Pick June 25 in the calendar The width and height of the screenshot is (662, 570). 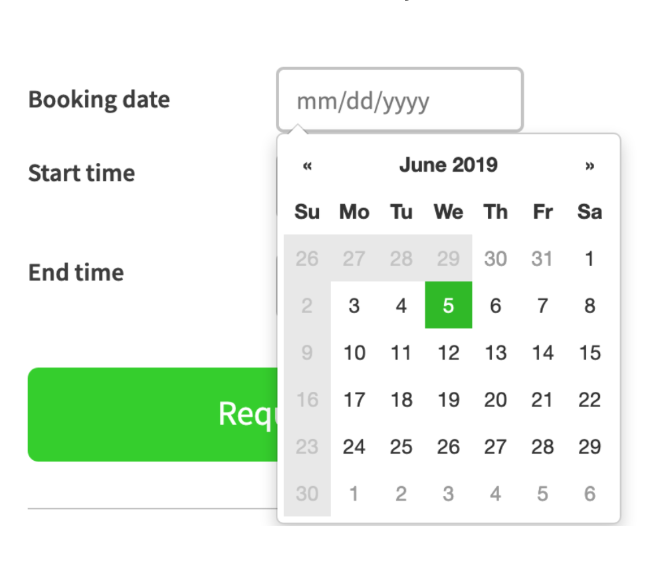pos(401,447)
